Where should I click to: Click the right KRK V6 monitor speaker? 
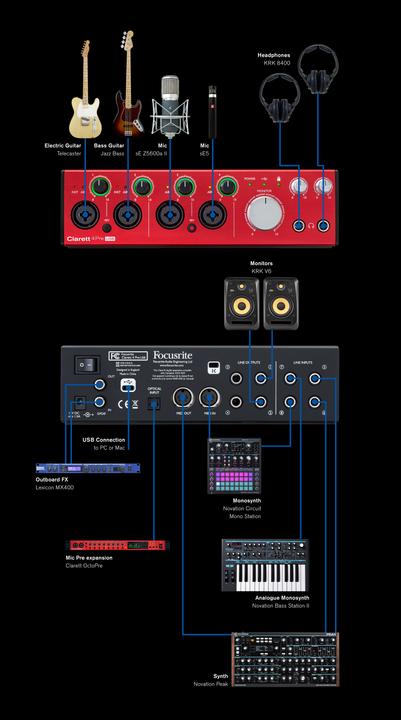click(281, 303)
